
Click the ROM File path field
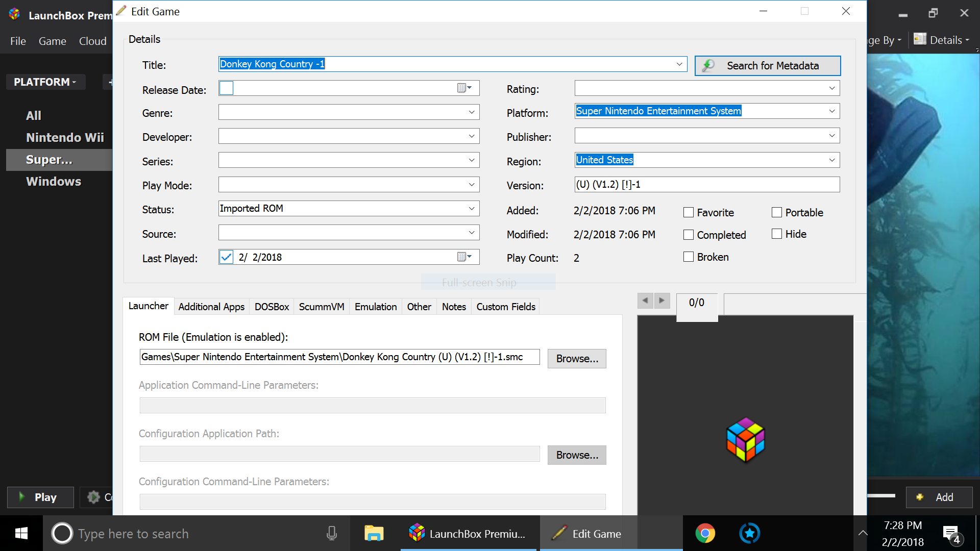coord(339,357)
